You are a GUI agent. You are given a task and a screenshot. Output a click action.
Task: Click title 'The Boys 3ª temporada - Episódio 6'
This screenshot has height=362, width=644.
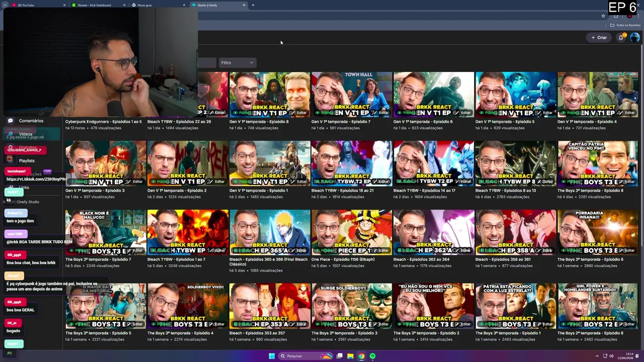click(x=590, y=259)
